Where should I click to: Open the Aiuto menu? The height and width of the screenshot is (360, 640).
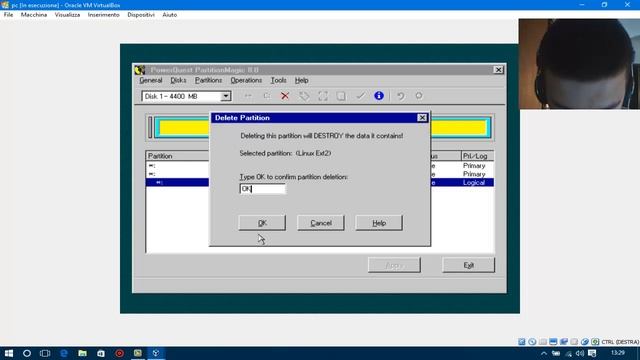[170, 15]
